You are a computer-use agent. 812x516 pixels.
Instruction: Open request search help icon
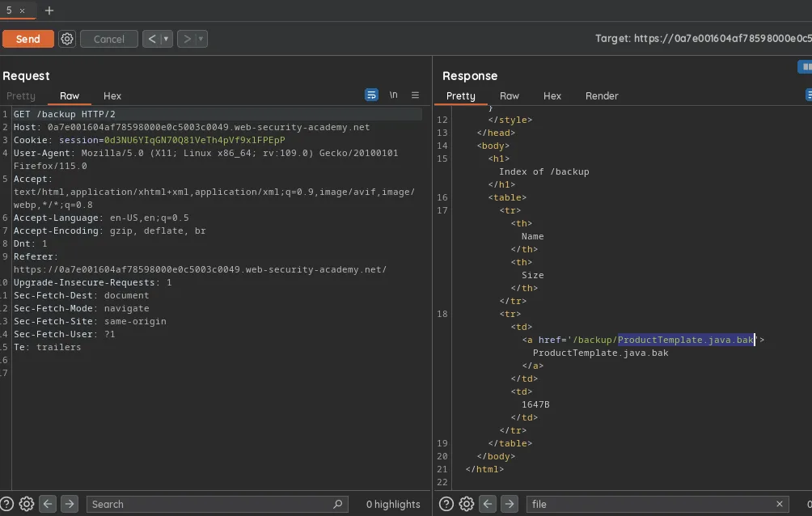click(6, 504)
